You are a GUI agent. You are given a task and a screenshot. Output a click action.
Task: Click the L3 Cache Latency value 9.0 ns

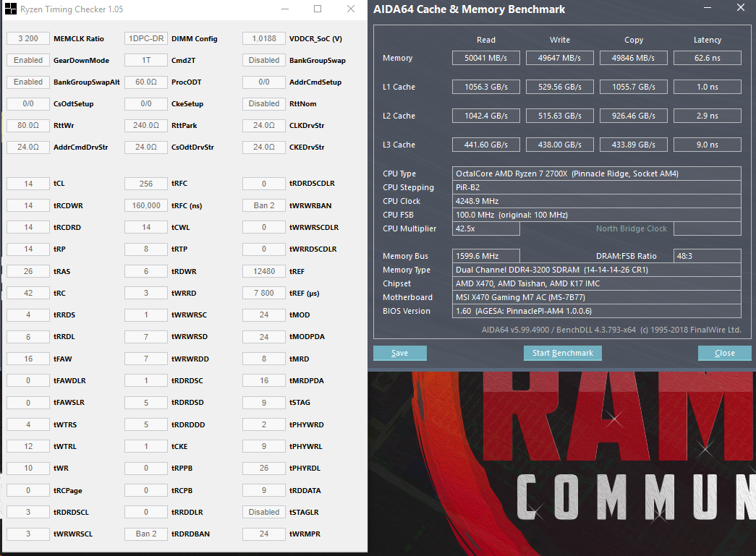(x=708, y=145)
